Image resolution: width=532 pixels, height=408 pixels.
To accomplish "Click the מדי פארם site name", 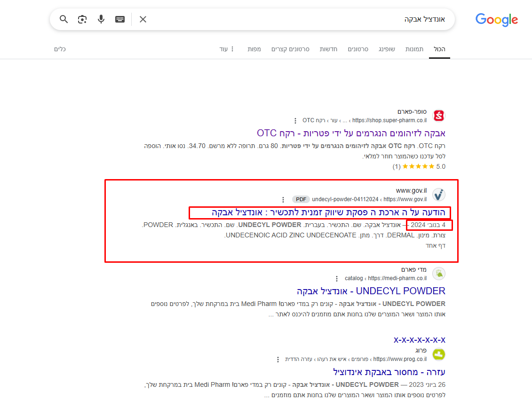I will click(414, 270).
